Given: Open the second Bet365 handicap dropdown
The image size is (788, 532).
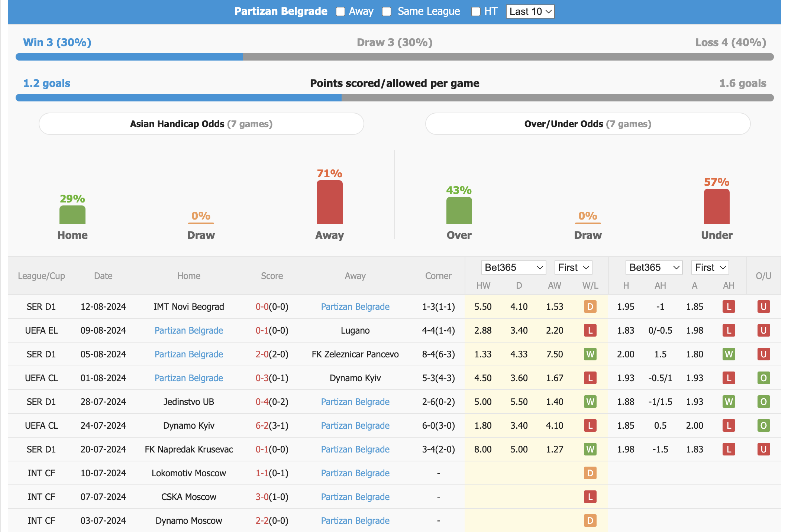Looking at the screenshot, I should tap(654, 267).
